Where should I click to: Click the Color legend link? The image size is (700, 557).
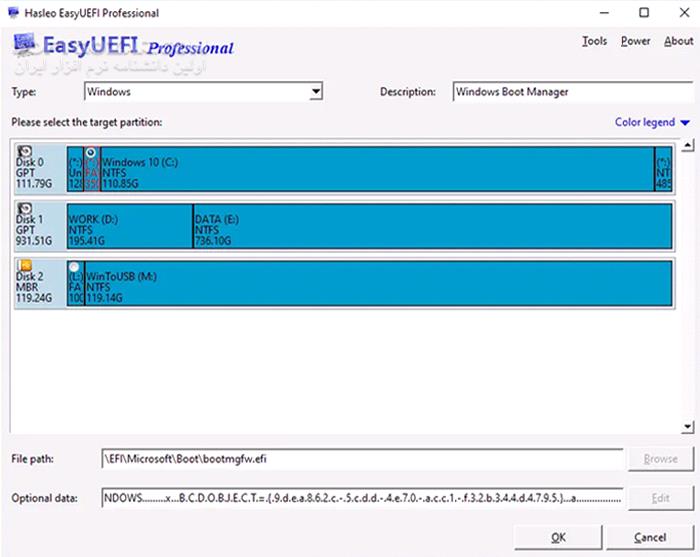pyautogui.click(x=645, y=122)
